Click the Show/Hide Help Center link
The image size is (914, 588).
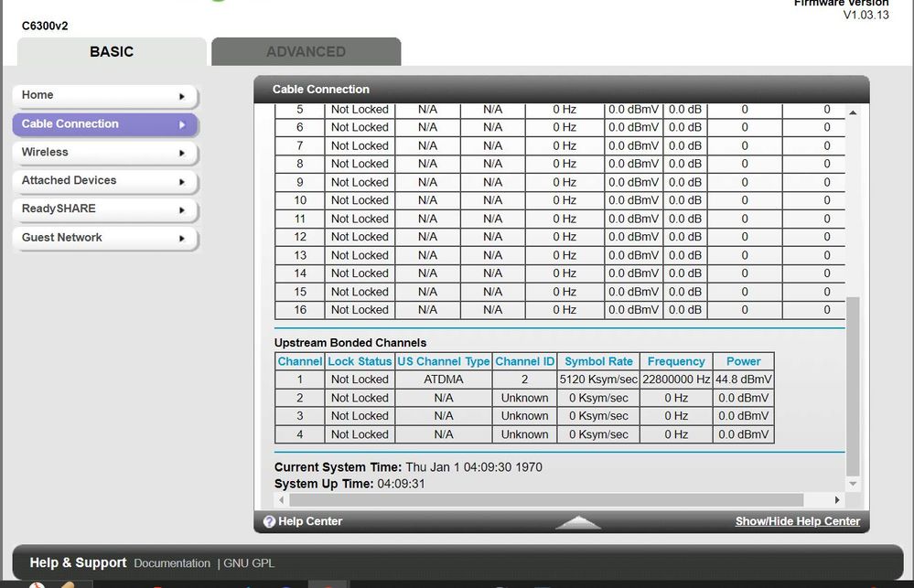tap(796, 521)
